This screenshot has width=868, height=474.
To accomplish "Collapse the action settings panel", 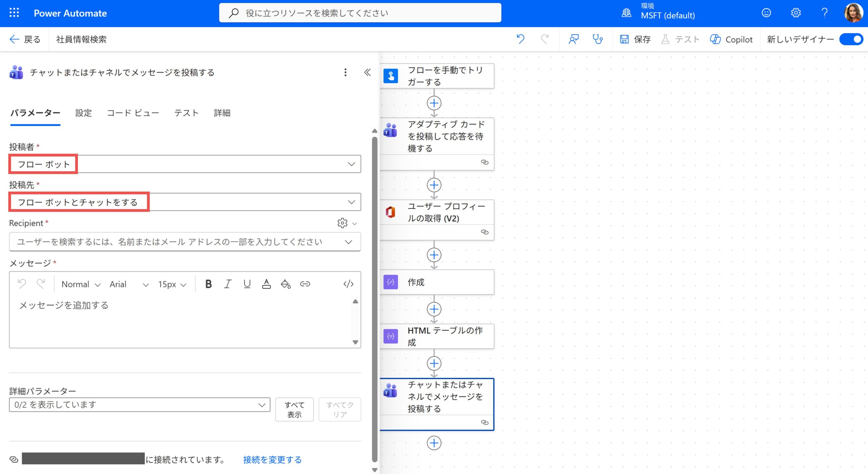I will point(367,72).
